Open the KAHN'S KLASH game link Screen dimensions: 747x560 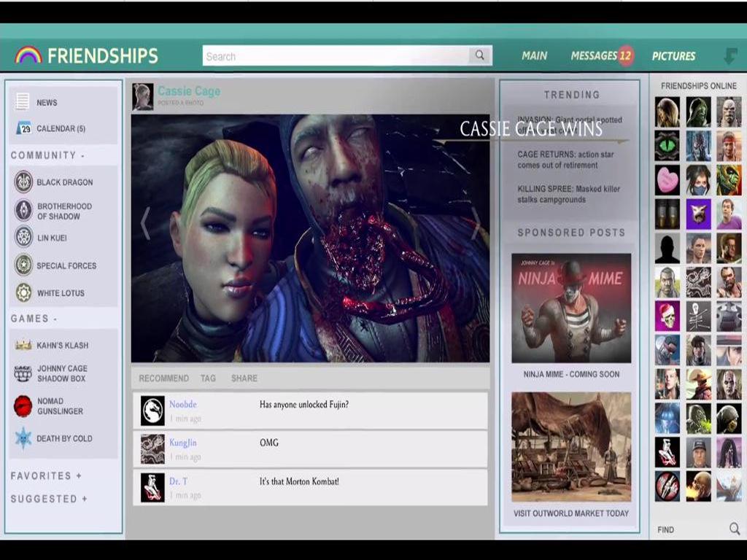(x=63, y=345)
